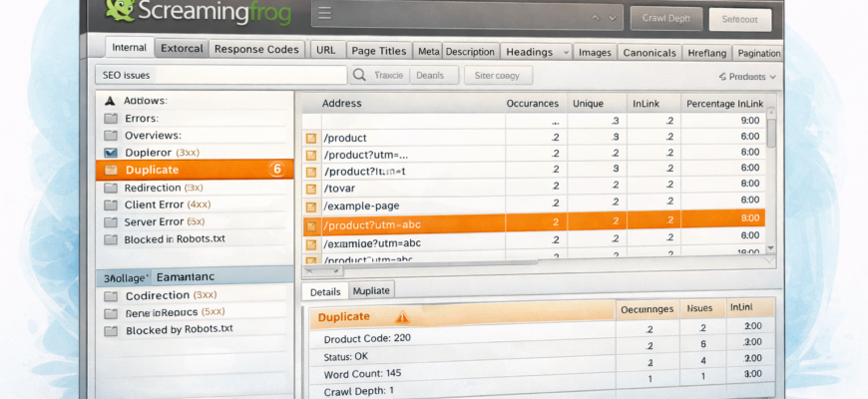Open the Hreflang tab
Viewport: 868px width, 399px height.
pyautogui.click(x=707, y=53)
